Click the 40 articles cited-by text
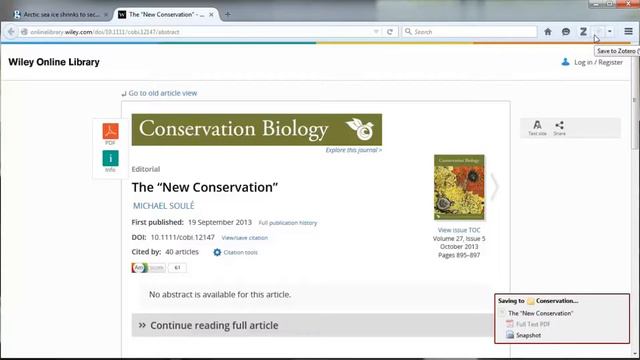Viewport: 640px width, 360px height. 182,252
